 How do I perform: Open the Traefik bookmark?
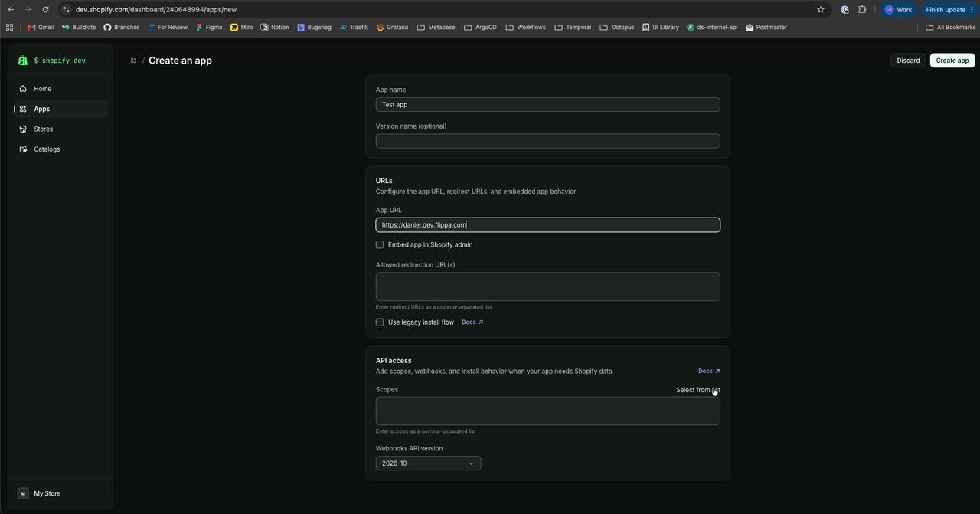[x=354, y=28]
